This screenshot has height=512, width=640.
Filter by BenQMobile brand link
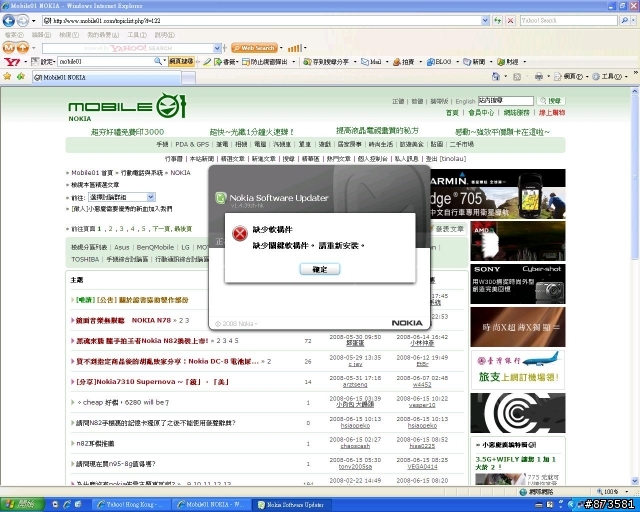[x=155, y=247]
